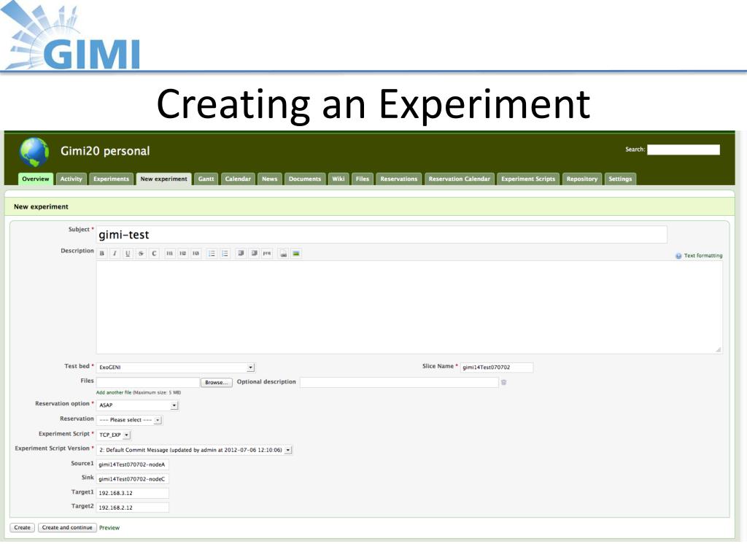
Task: Open the Repository tab
Action: (581, 179)
